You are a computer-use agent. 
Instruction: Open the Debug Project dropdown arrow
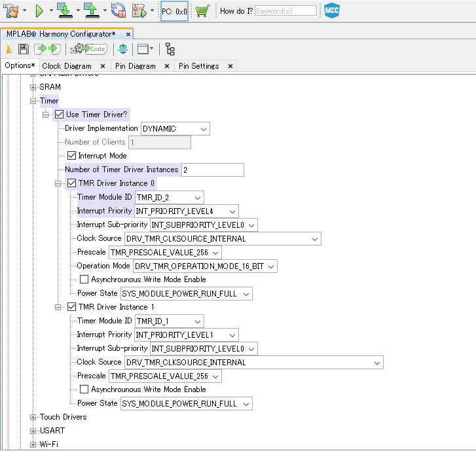152,11
